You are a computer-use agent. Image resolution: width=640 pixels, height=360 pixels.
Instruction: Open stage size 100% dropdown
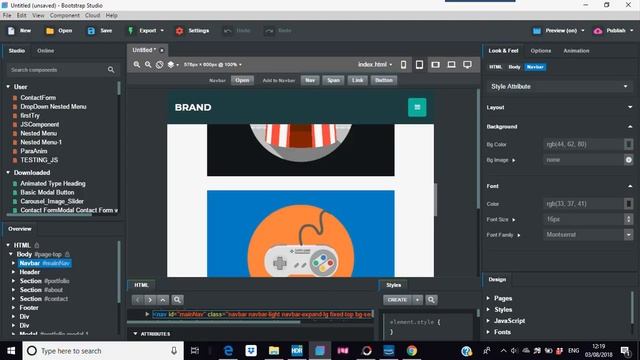pyautogui.click(x=240, y=64)
